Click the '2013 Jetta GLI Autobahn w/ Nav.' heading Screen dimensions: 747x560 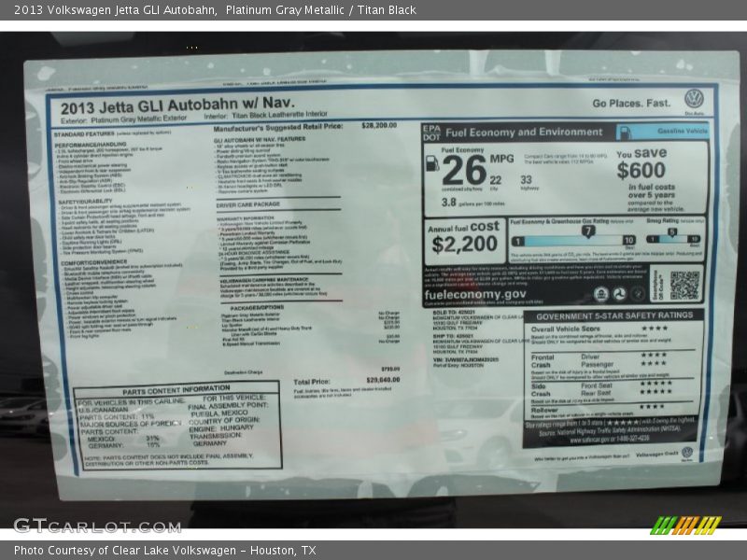(x=177, y=105)
